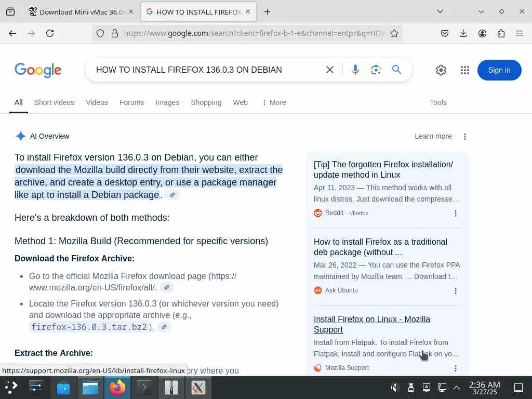The image size is (532, 399).
Task: Switch to Forums results
Action: (131, 102)
